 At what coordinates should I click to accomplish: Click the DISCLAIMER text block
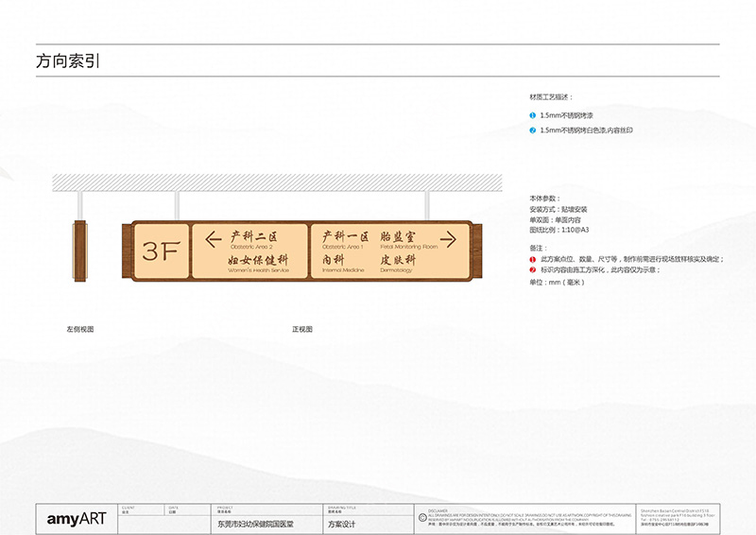tap(529, 518)
